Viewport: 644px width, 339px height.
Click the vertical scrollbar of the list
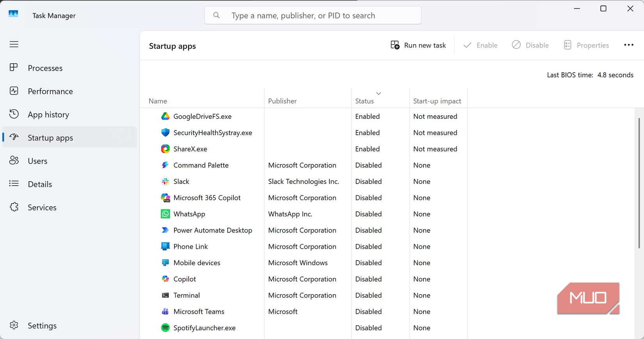click(639, 183)
